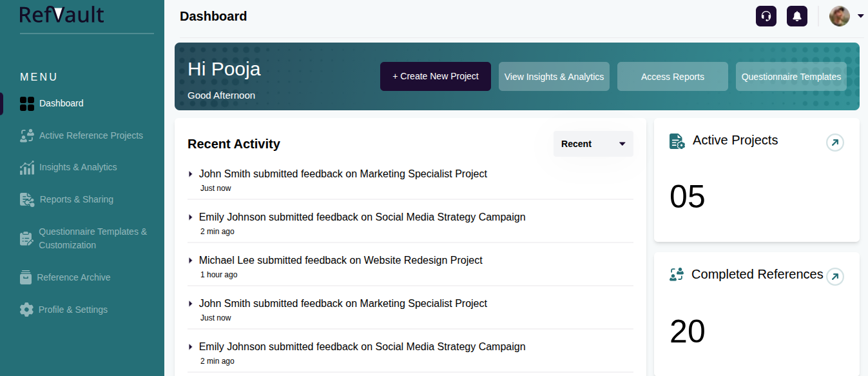Open the notifications bell
The width and height of the screenshot is (868, 376).
click(x=797, y=16)
